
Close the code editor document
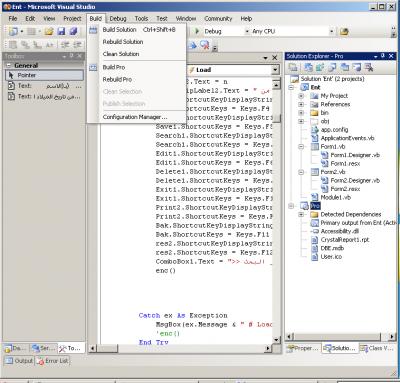click(274, 58)
